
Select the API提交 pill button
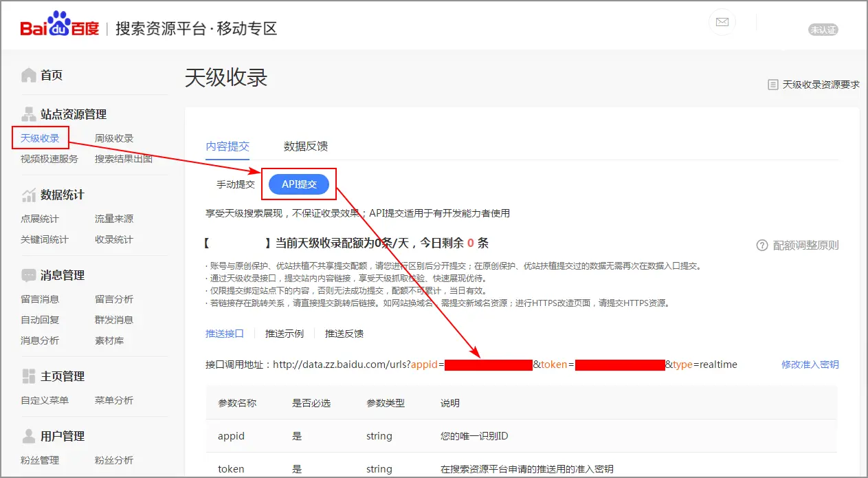point(299,184)
